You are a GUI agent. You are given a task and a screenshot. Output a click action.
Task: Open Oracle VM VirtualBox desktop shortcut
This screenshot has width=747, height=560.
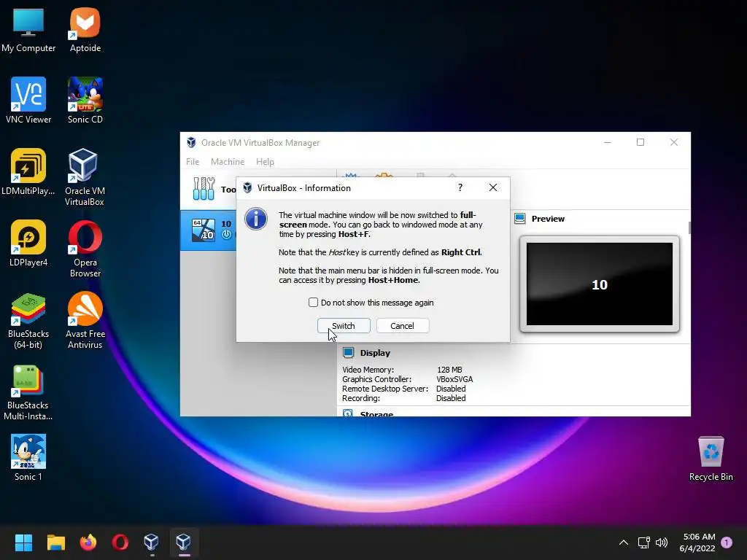(x=85, y=177)
